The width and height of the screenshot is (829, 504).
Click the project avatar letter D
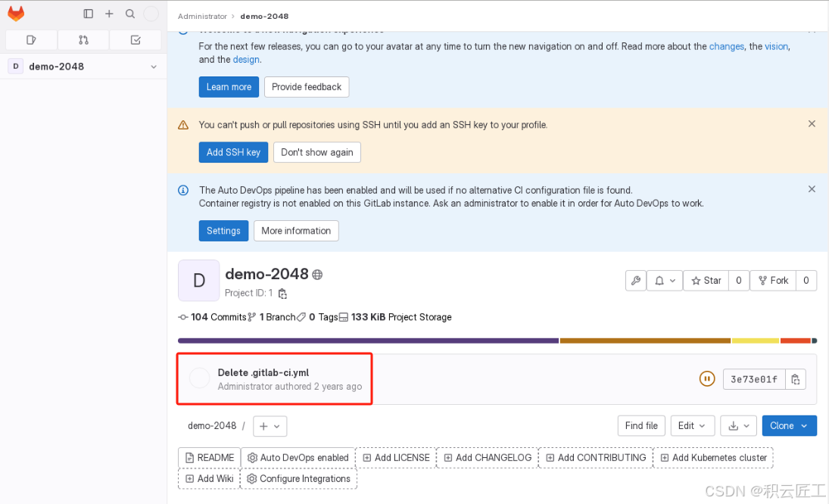tap(199, 281)
